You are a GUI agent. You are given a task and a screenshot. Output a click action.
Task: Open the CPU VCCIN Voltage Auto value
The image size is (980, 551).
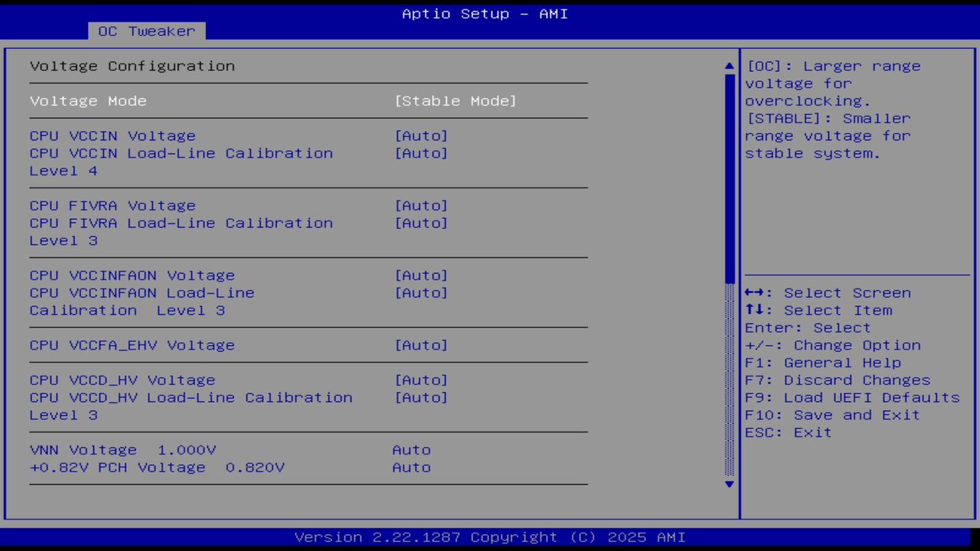(x=421, y=136)
